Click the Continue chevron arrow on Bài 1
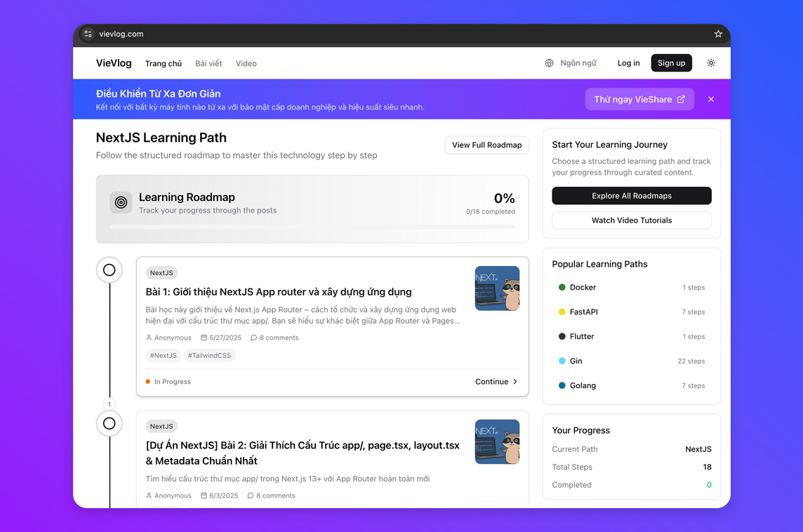This screenshot has height=532, width=803. tap(515, 382)
